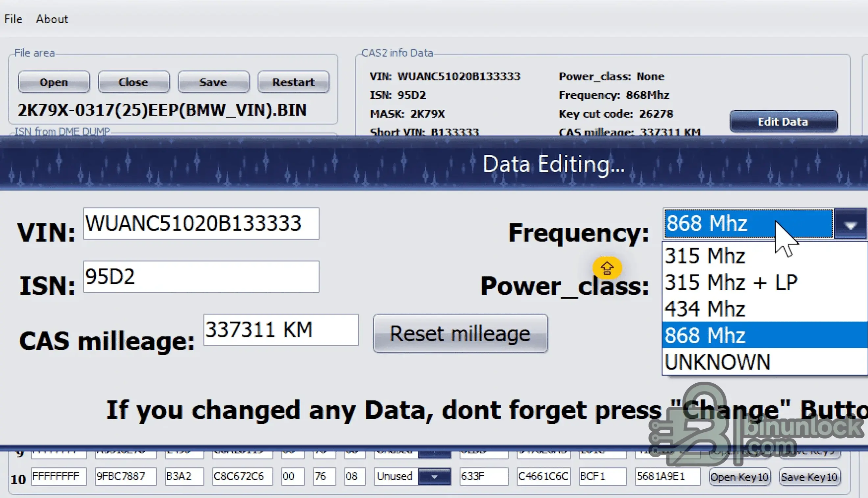Click the VIN input field
Image resolution: width=868 pixels, height=498 pixels.
coord(201,224)
